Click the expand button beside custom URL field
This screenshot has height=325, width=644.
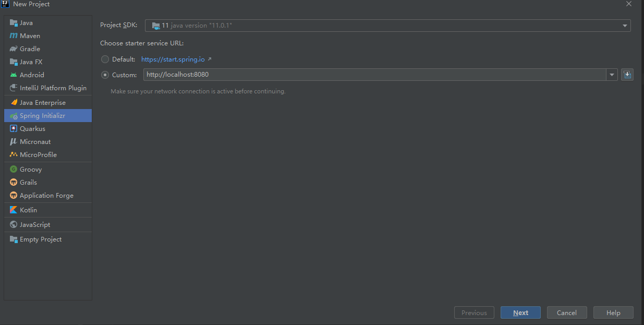pyautogui.click(x=627, y=75)
